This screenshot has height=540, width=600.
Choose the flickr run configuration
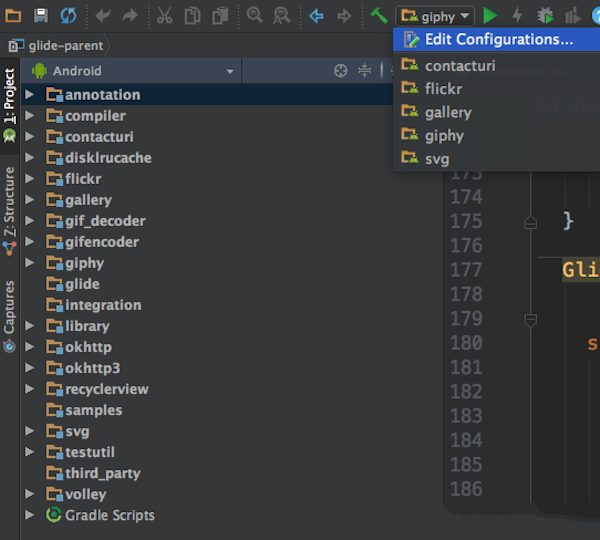pyautogui.click(x=443, y=89)
